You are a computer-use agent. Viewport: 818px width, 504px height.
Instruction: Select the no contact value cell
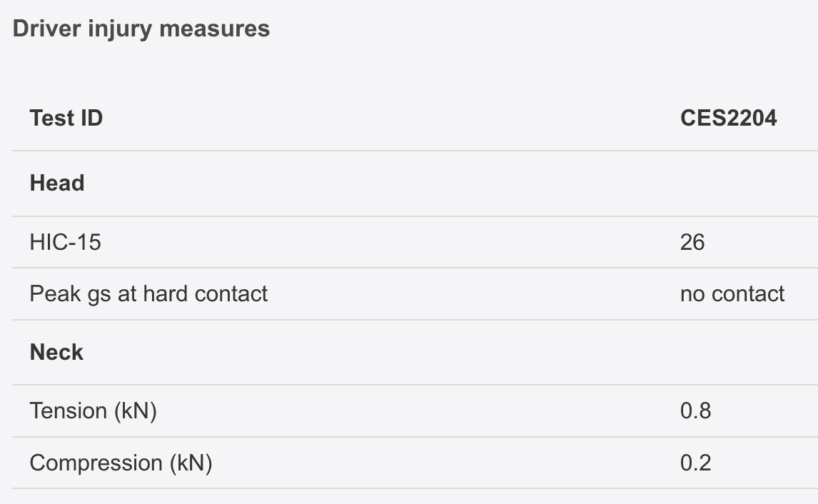(x=732, y=293)
